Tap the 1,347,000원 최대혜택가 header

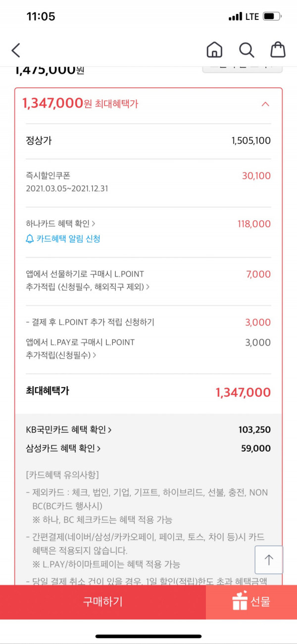point(80,103)
